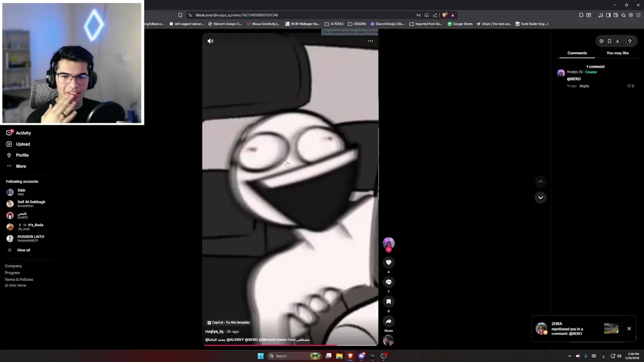This screenshot has width=644, height=362.
Task: Dismiss the ZHRA mention notification
Action: [x=629, y=329]
